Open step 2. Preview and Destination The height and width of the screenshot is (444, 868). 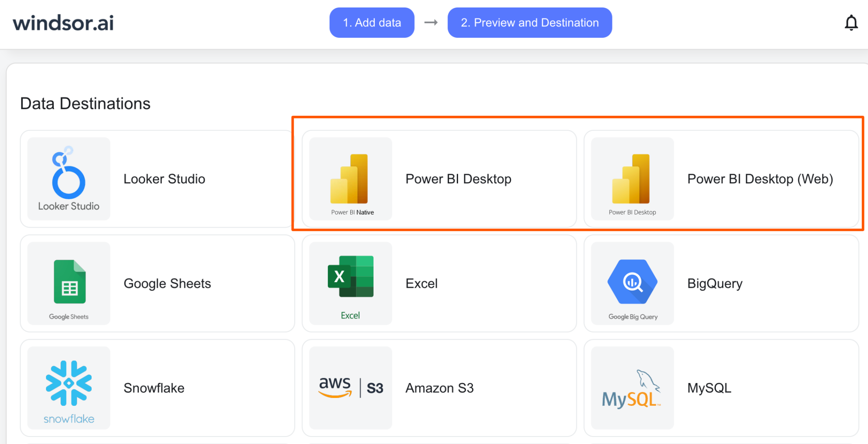[530, 22]
